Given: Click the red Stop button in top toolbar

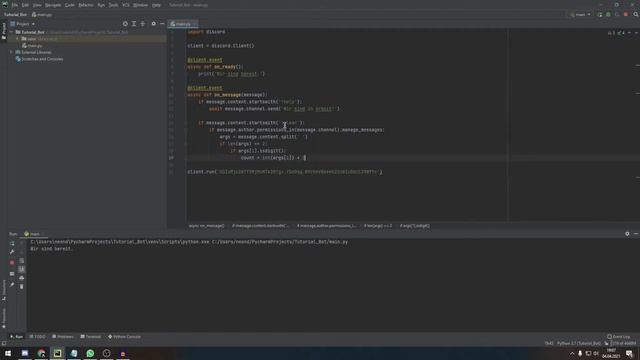Looking at the screenshot, I should click(x=626, y=15).
